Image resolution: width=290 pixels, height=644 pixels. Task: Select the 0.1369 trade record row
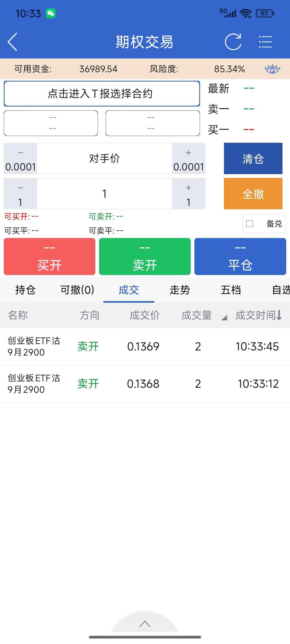145,346
